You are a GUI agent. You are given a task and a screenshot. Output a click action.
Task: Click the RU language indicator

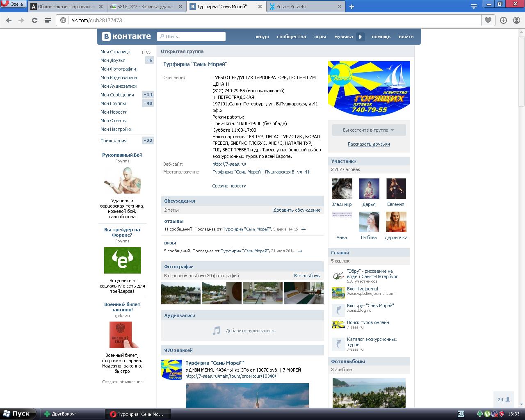[x=461, y=414]
